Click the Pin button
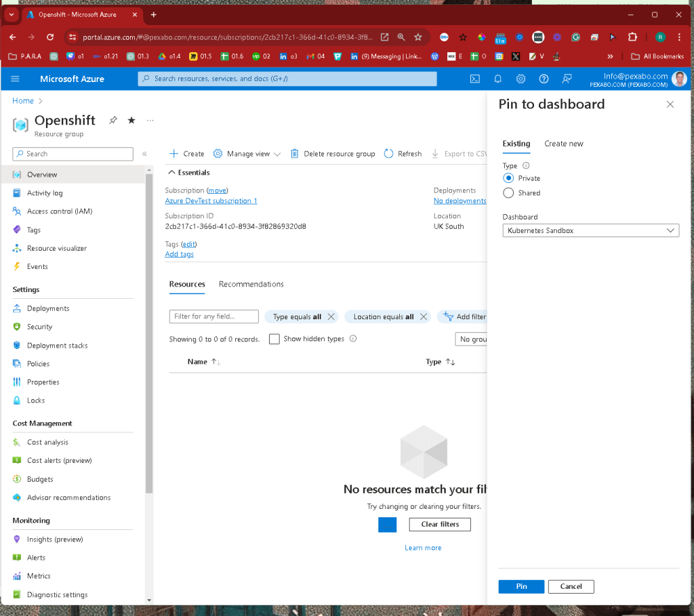The image size is (694, 616). pyautogui.click(x=521, y=586)
